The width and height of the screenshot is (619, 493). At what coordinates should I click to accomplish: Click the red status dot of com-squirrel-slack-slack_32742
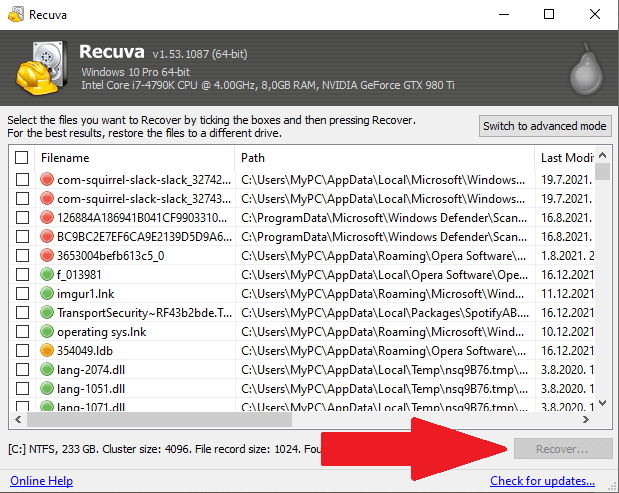click(47, 180)
